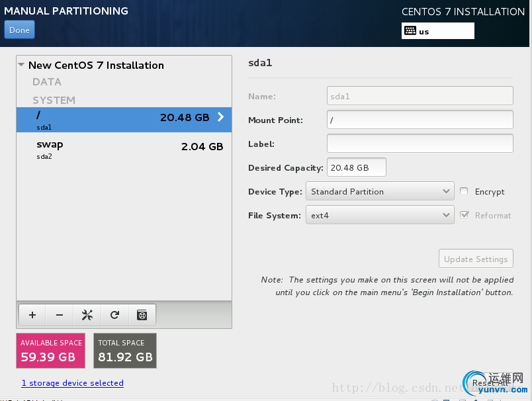This screenshot has height=401, width=532.
Task: Click the Reset All button
Action: pos(489,383)
